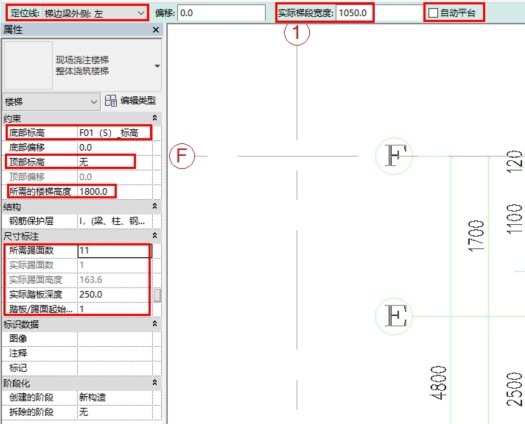Collapse the 标识数据 section
Screen dimensions: 525x424
click(155, 324)
